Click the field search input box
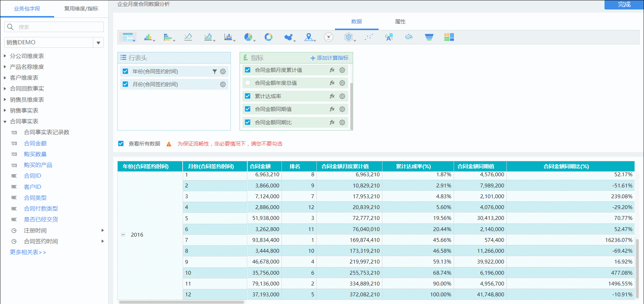Image resolution: width=644 pixels, height=304 pixels. click(x=54, y=27)
